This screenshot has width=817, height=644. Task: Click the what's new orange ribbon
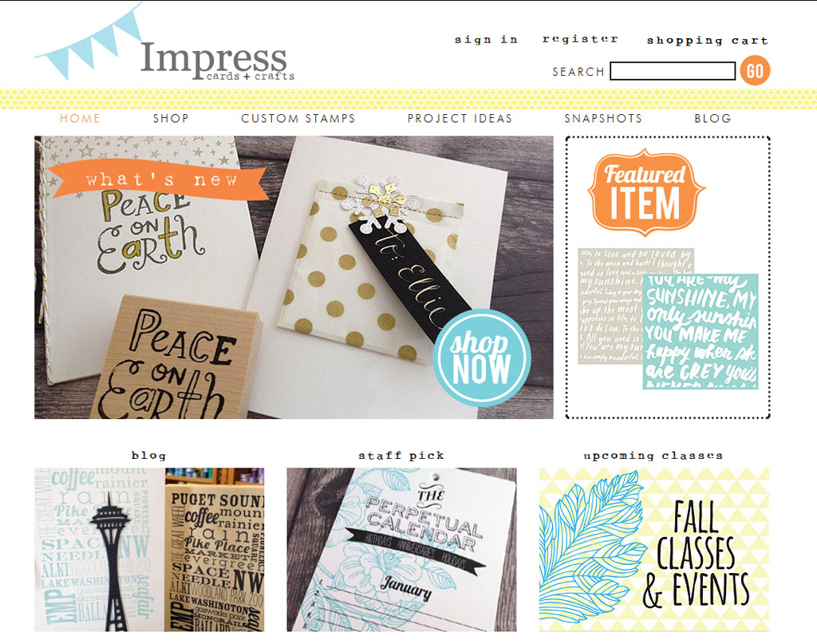(160, 180)
